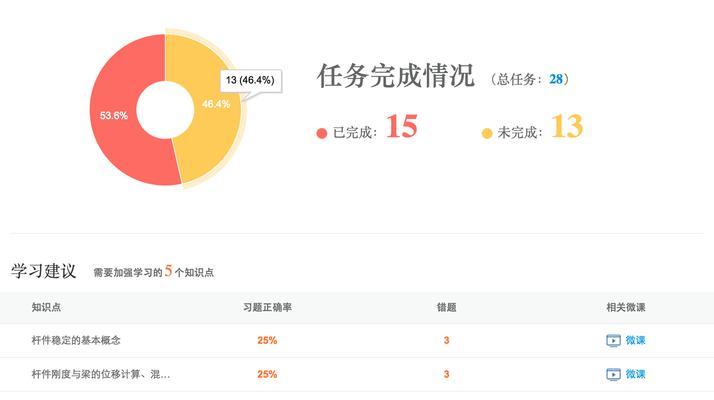Click the 知识点 column header
Screen dimensions: 714x400
[x=46, y=307]
